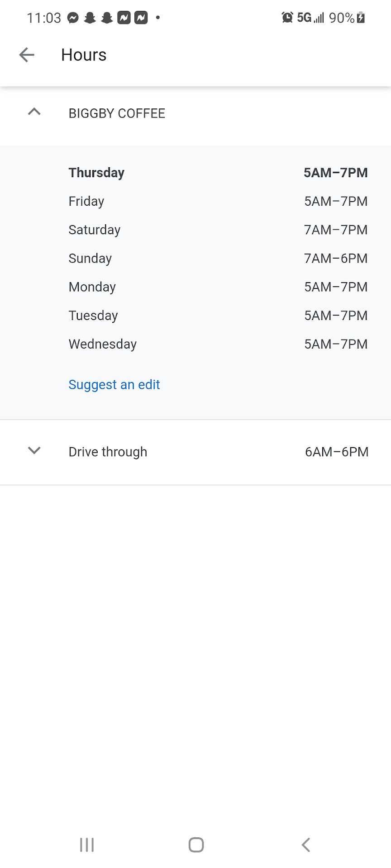This screenshot has width=391, height=868.
Task: Collapse the BIGGBY COFFEE hours section
Action: pyautogui.click(x=34, y=112)
